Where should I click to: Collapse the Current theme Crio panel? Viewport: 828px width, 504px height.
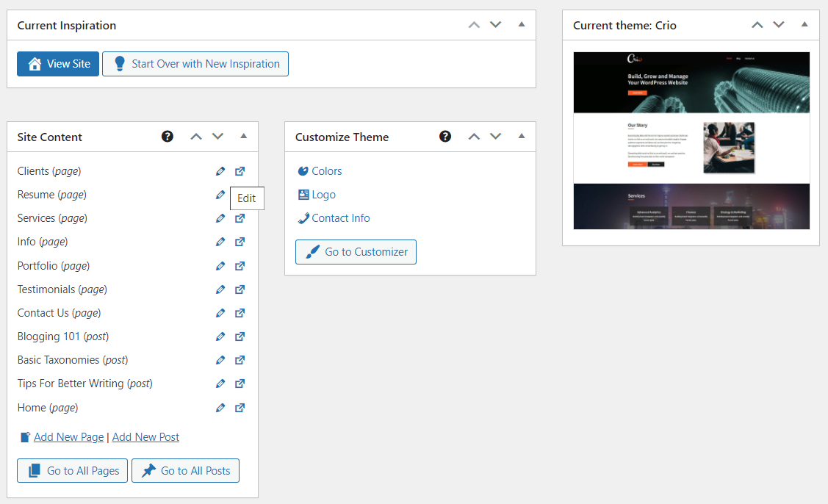pyautogui.click(x=805, y=24)
